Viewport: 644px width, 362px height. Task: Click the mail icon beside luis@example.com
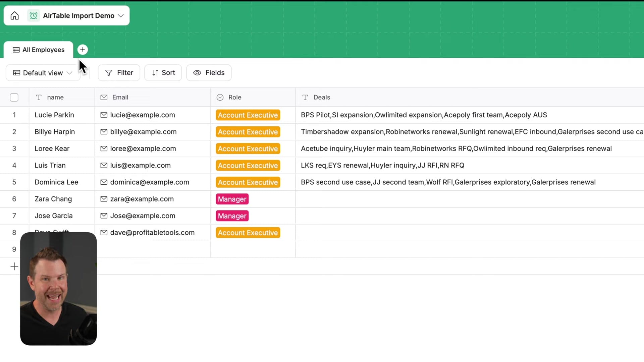tap(104, 165)
